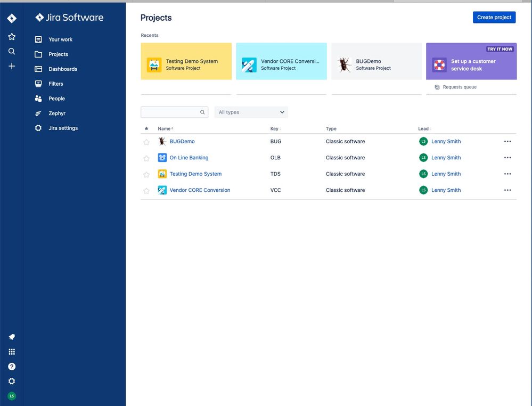Open the Testing Demo System link in the table
Image resolution: width=532 pixels, height=406 pixels.
tap(195, 174)
